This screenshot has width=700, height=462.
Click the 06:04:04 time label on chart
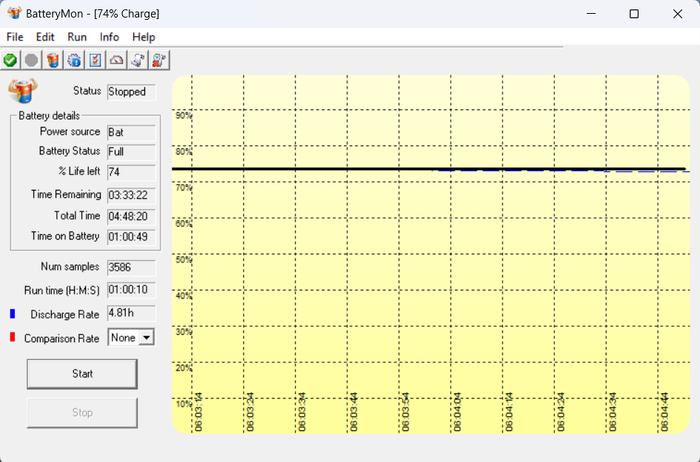click(x=457, y=412)
